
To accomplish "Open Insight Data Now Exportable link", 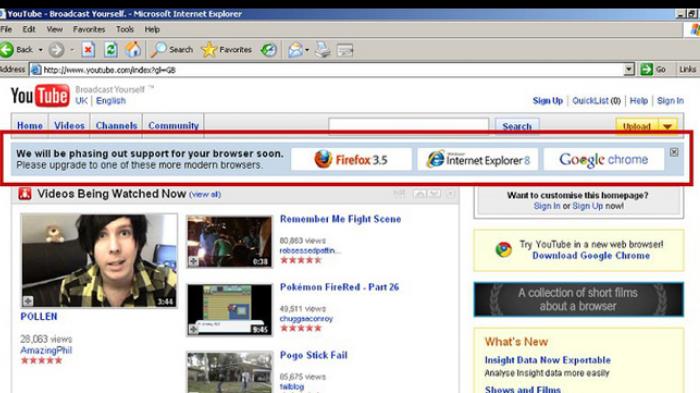I will point(547,360).
